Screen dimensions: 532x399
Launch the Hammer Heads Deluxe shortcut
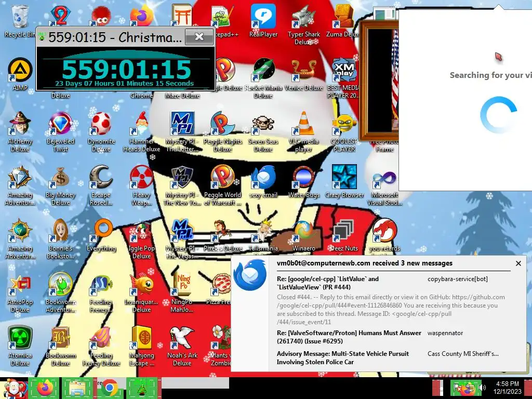coord(141,131)
